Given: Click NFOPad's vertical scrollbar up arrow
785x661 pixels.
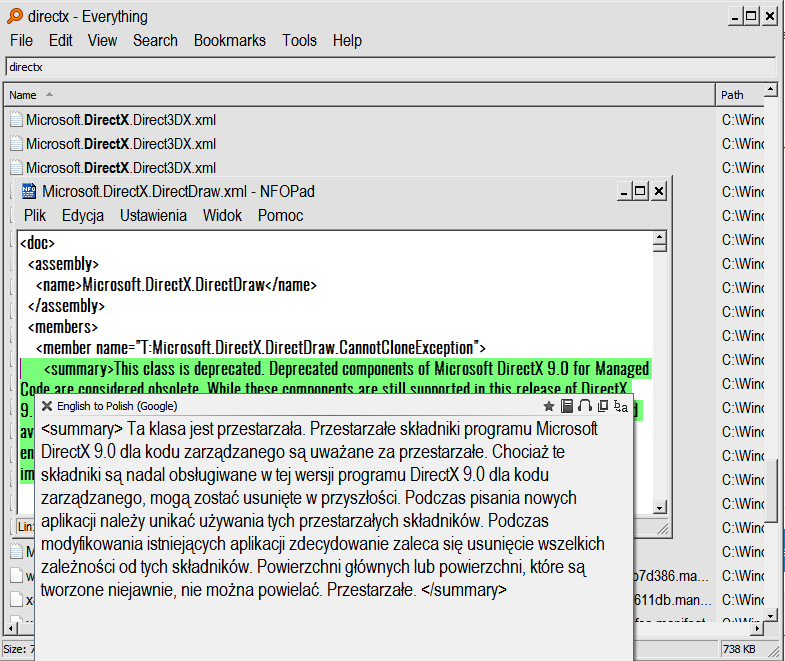Looking at the screenshot, I should click(x=659, y=241).
